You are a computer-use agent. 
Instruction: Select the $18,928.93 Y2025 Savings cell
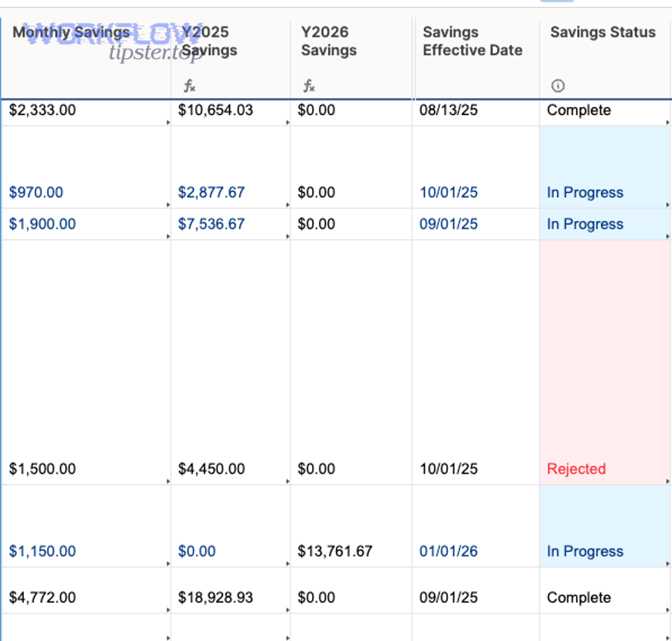coord(216,598)
